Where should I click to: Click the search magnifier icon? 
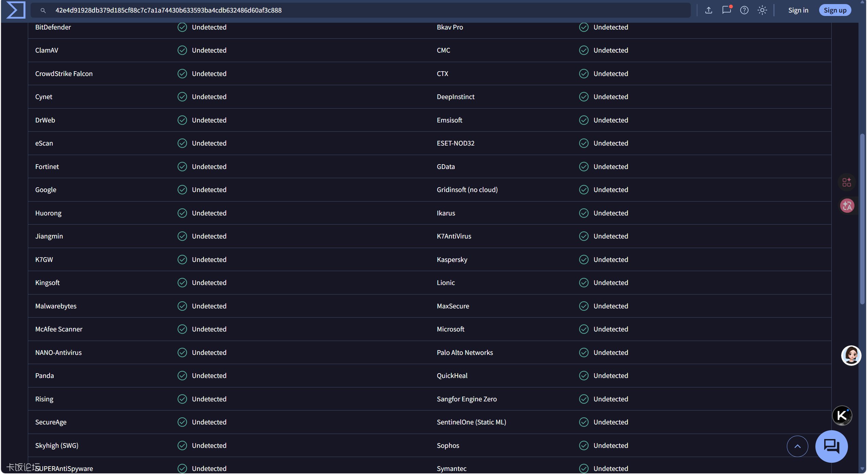point(43,11)
